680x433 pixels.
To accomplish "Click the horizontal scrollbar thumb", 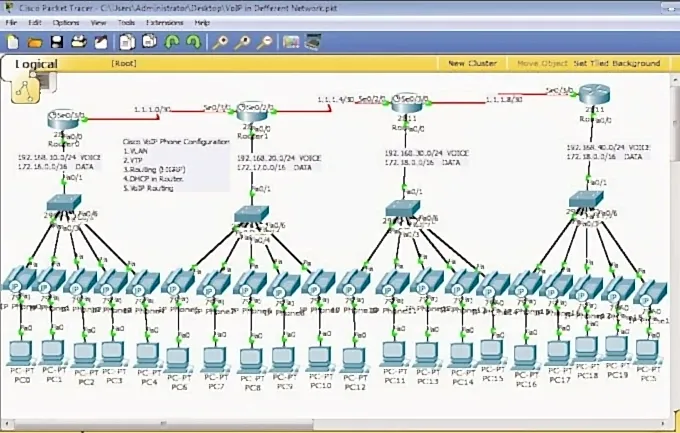I will 163,423.
